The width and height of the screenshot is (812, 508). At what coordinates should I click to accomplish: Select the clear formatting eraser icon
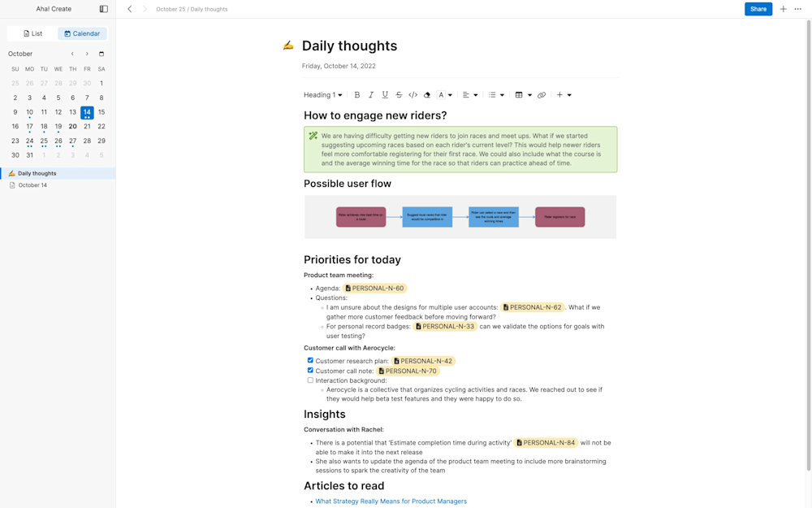427,94
